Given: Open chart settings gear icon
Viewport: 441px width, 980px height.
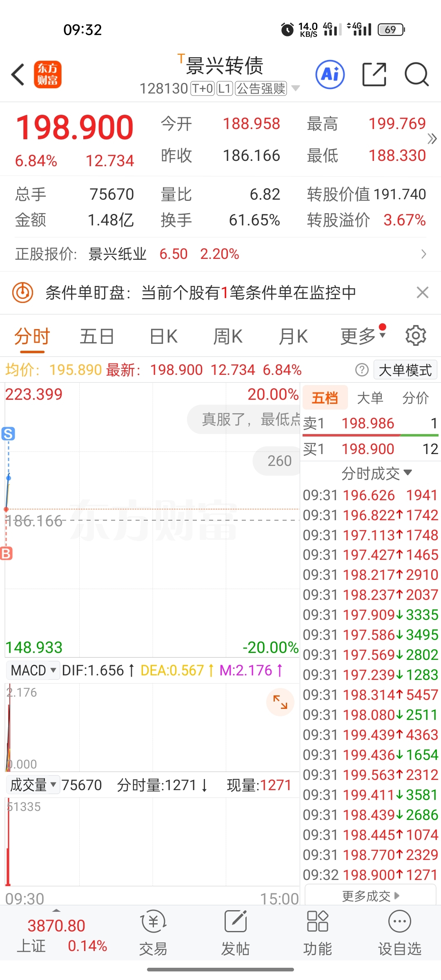Looking at the screenshot, I should point(416,336).
